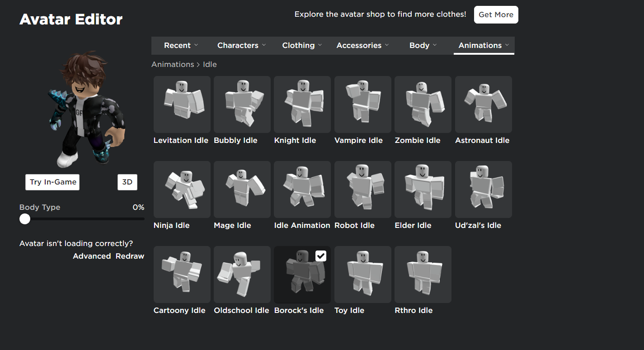644x350 pixels.
Task: Click the Borock's Idle name label
Action: pyautogui.click(x=299, y=310)
